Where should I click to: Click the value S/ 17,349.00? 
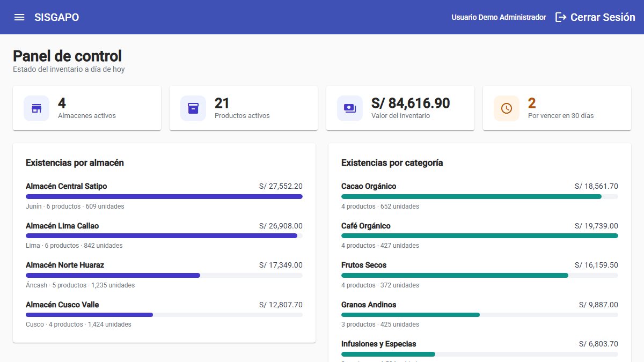pyautogui.click(x=281, y=265)
